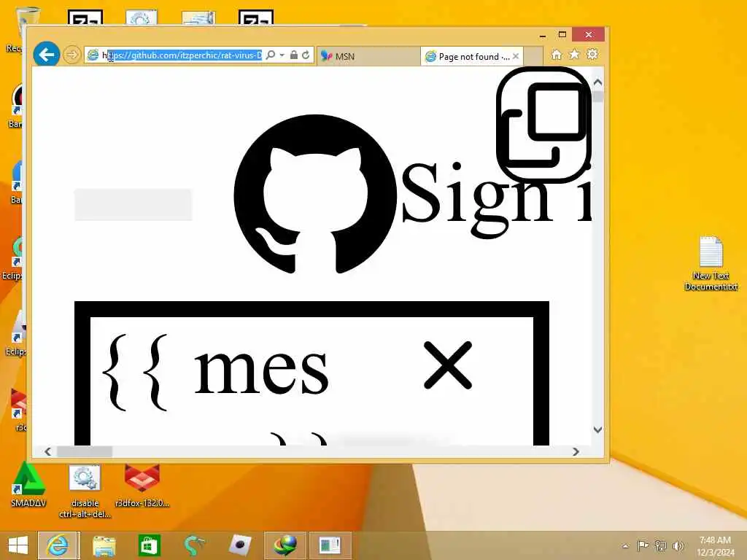
Task: Minimize the Internet Explorer window
Action: point(543,35)
